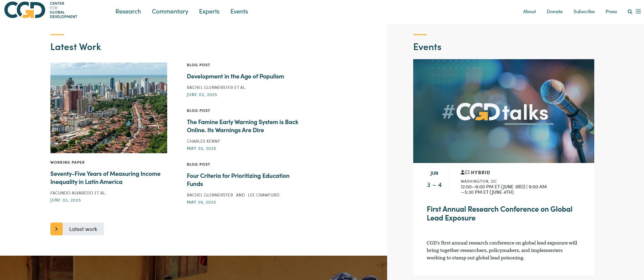
Task: Select the Experts navigation item
Action: pos(209,11)
